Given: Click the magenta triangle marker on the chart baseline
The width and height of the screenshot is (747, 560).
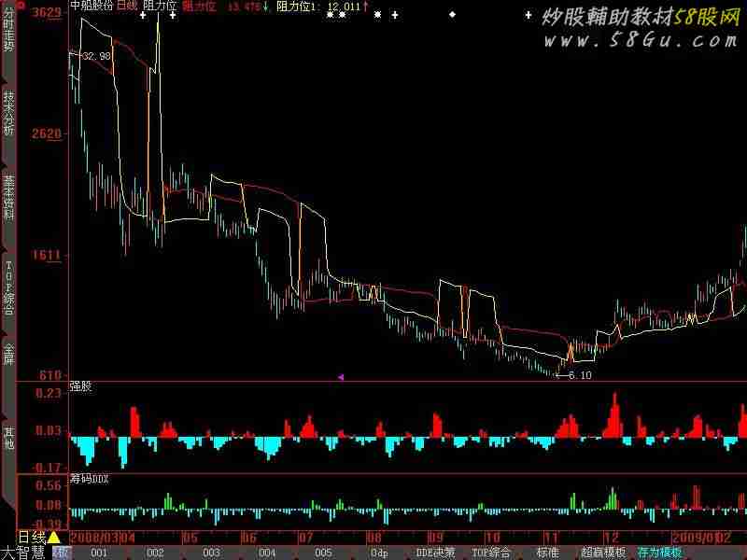Looking at the screenshot, I should tap(341, 377).
